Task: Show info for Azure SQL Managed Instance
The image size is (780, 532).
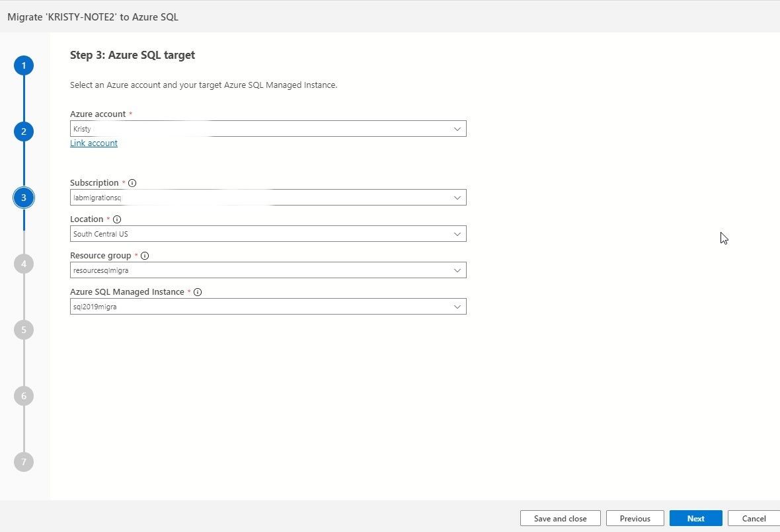Action: coord(198,292)
